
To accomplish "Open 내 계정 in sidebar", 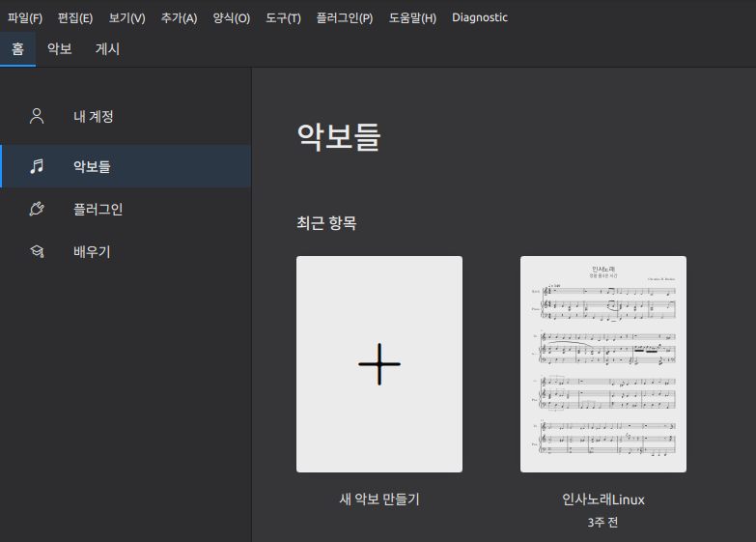I will [126, 116].
